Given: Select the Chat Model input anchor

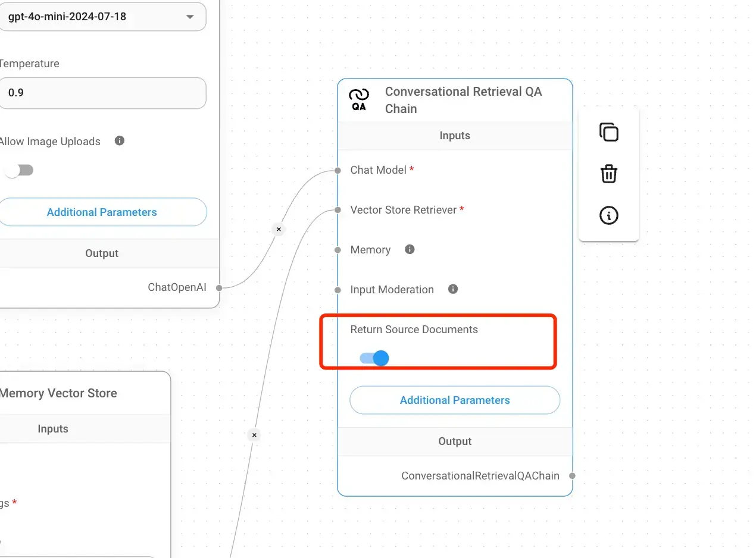Looking at the screenshot, I should [x=338, y=170].
